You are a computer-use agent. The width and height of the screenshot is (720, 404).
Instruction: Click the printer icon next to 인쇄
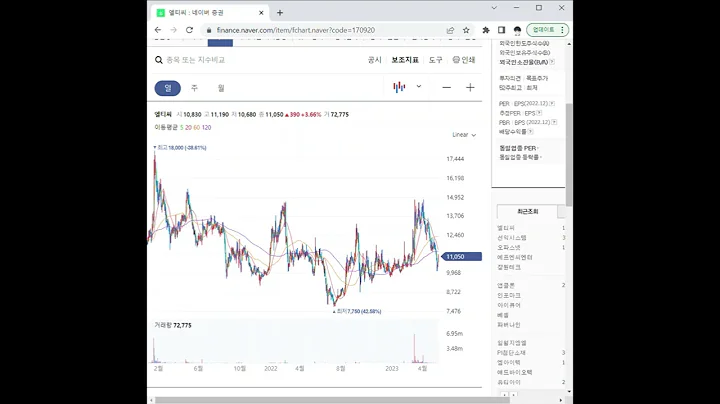point(456,60)
